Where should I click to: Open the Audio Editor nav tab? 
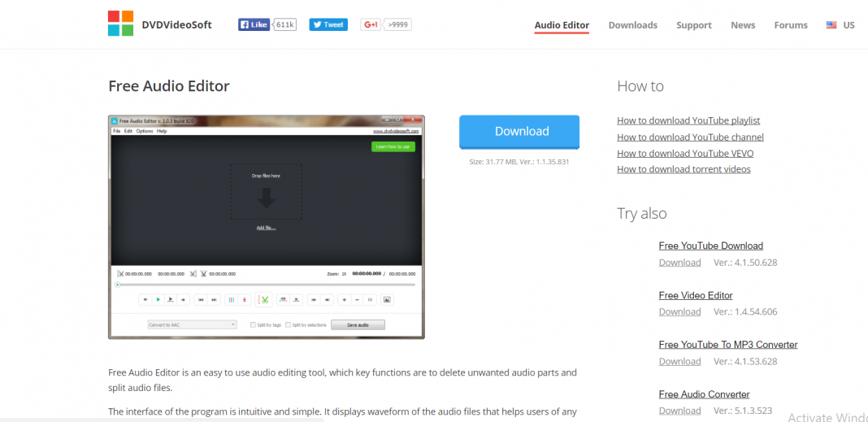(562, 25)
